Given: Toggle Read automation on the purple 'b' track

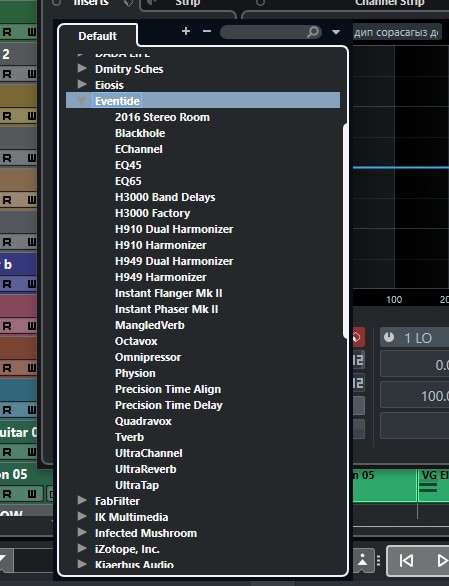Looking at the screenshot, I should 7,284.
